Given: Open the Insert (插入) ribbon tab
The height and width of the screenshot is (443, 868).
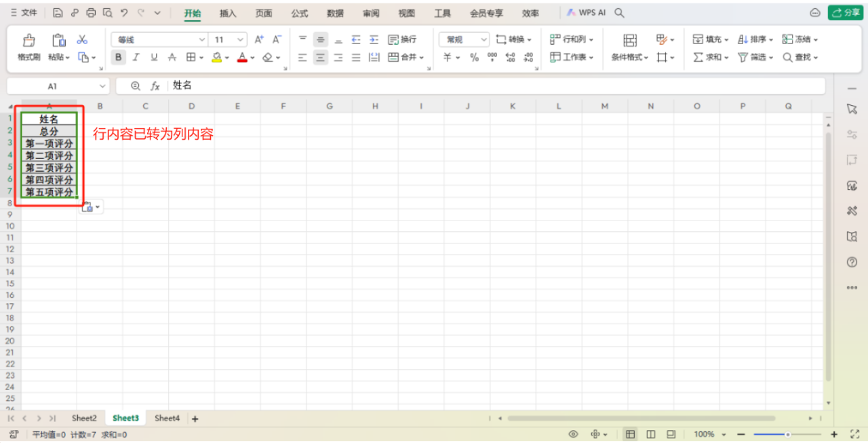Looking at the screenshot, I should point(228,13).
